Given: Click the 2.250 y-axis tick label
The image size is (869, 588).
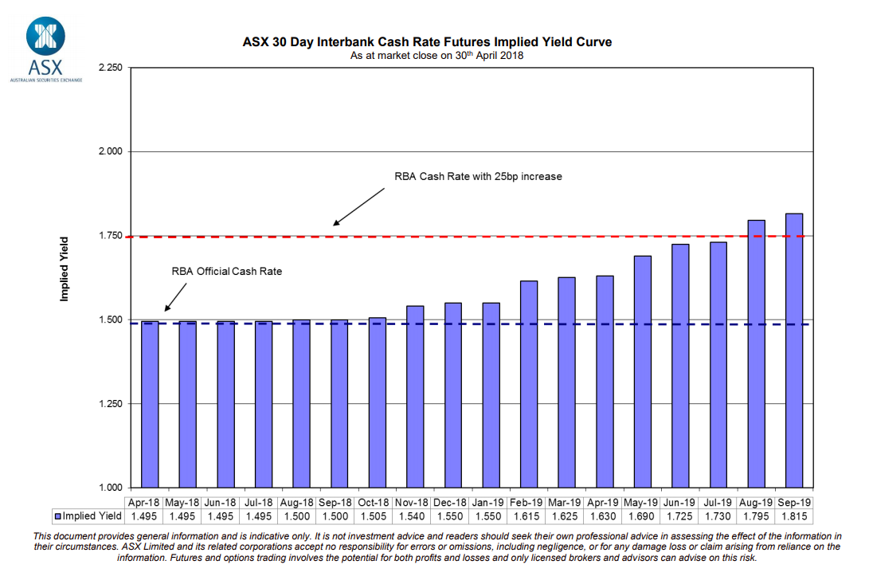Looking at the screenshot, I should [x=109, y=68].
